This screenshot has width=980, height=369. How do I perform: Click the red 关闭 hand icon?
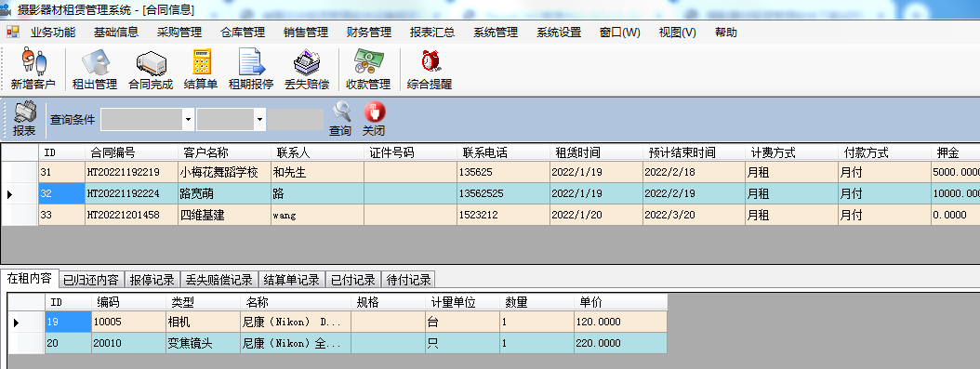pos(374,119)
